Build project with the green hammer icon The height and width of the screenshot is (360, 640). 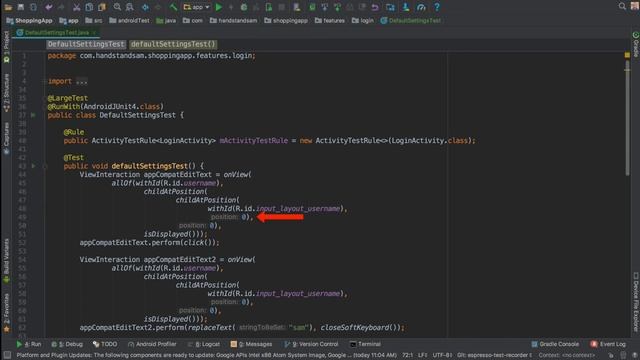point(173,7)
